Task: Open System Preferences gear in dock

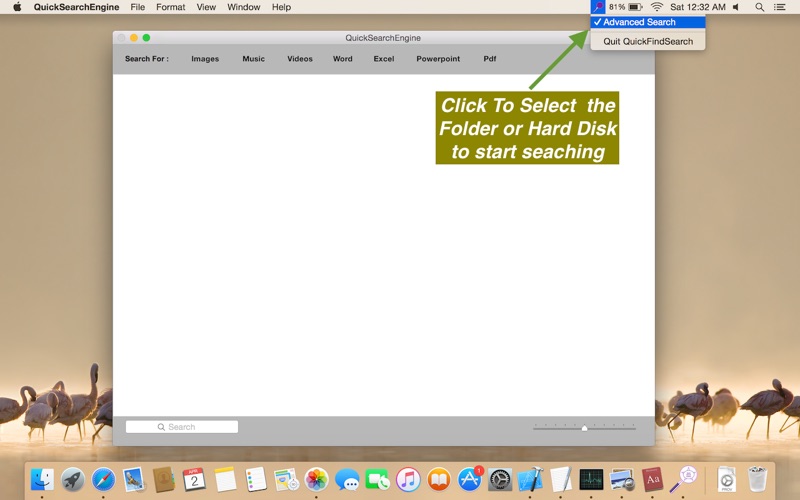Action: [x=500, y=480]
